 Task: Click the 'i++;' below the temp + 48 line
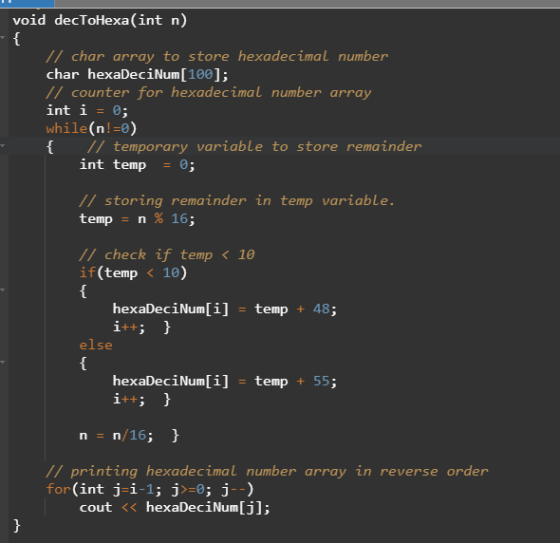129,327
